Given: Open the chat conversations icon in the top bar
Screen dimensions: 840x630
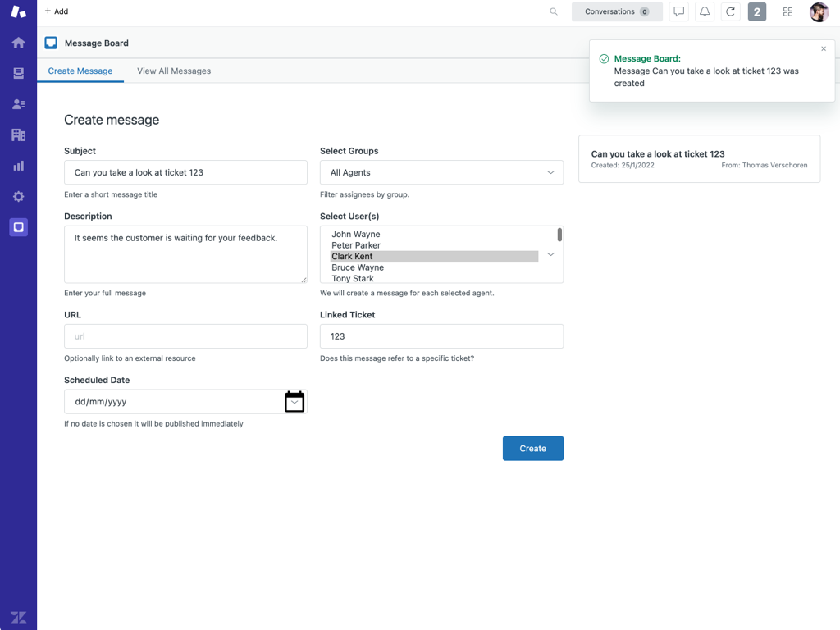Looking at the screenshot, I should [x=678, y=11].
